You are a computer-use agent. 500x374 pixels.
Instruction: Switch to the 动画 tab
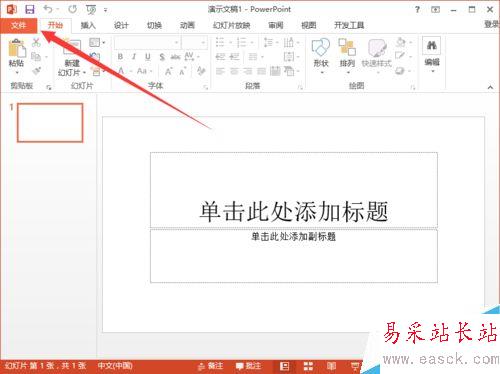[187, 25]
